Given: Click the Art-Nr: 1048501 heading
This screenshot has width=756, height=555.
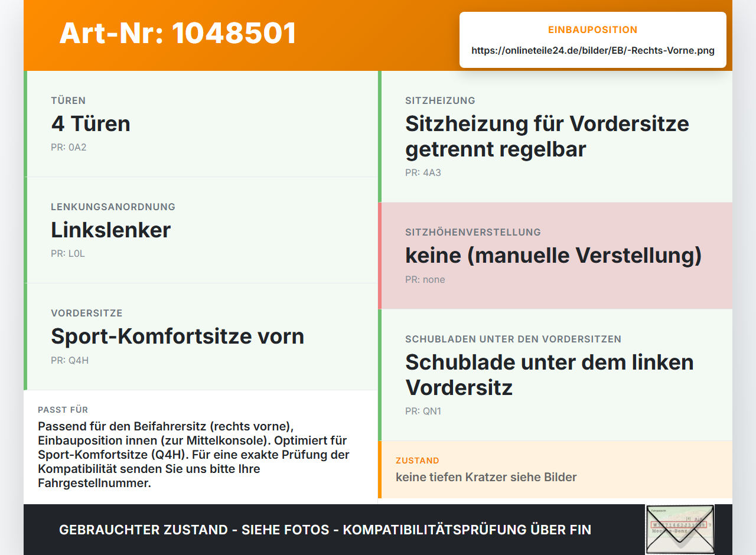Looking at the screenshot, I should point(178,33).
